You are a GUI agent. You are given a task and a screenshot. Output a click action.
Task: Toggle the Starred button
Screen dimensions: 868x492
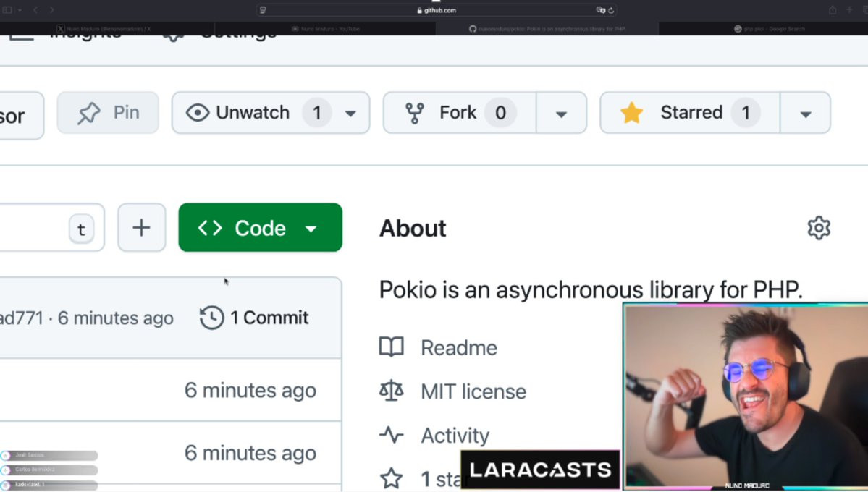[690, 112]
